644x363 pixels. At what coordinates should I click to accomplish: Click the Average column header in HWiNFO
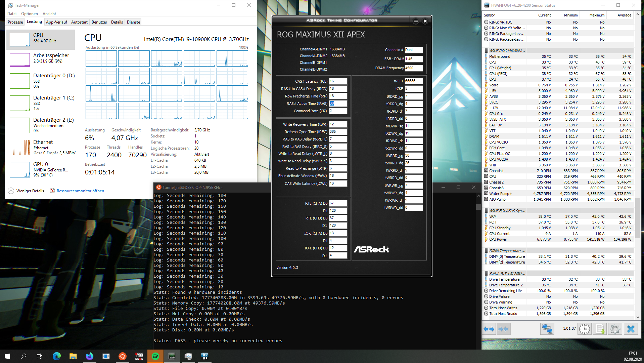pos(620,15)
